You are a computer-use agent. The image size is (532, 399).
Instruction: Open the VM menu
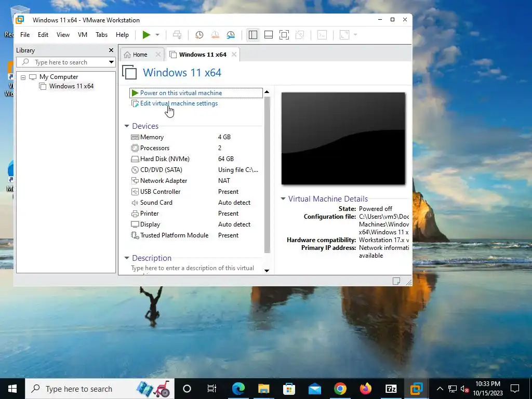pos(83,35)
